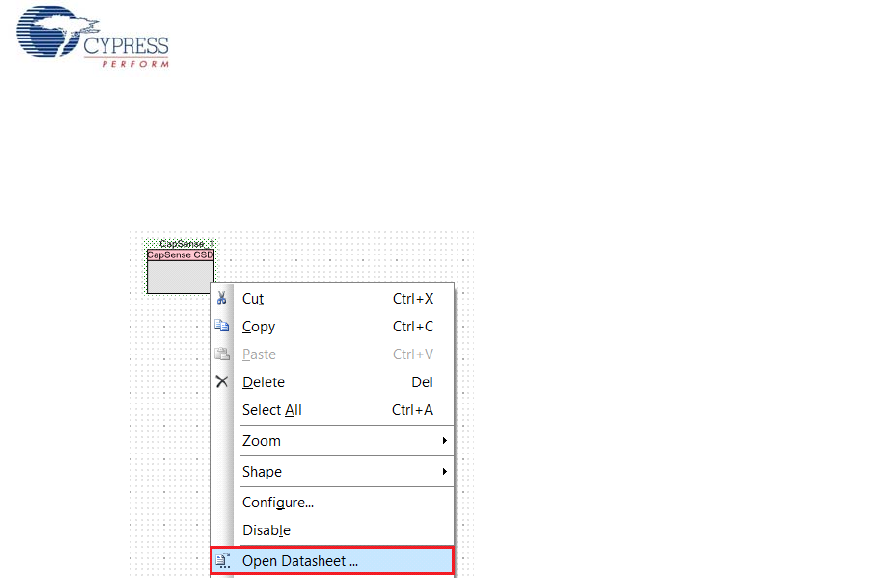Click the Ctrl+A shortcut text
The width and height of the screenshot is (876, 586).
(412, 410)
